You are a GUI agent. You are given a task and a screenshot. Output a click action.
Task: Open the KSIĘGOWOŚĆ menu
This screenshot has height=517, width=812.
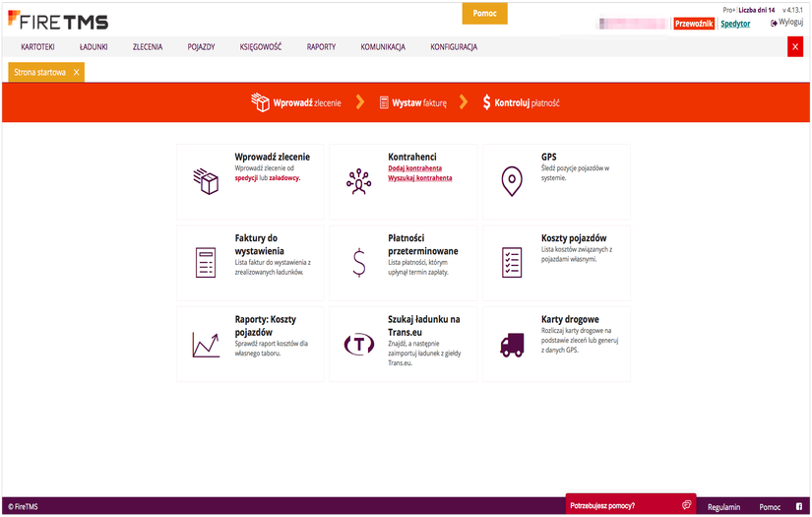261,46
